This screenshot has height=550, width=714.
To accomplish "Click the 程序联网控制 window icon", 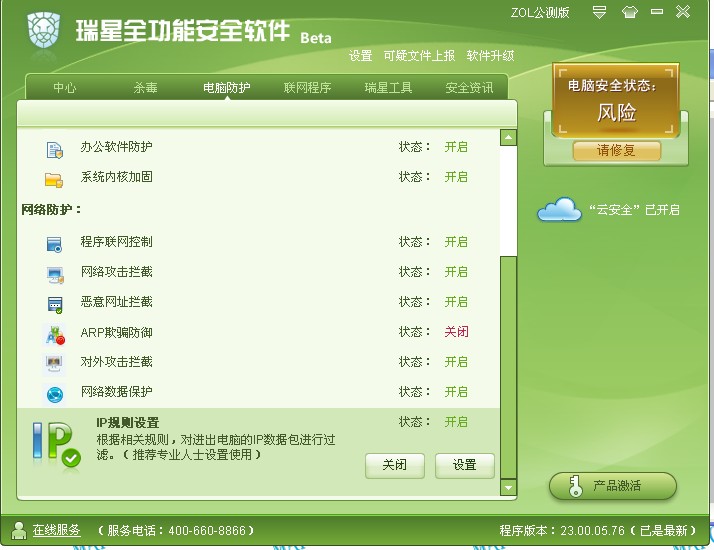I will [55, 244].
